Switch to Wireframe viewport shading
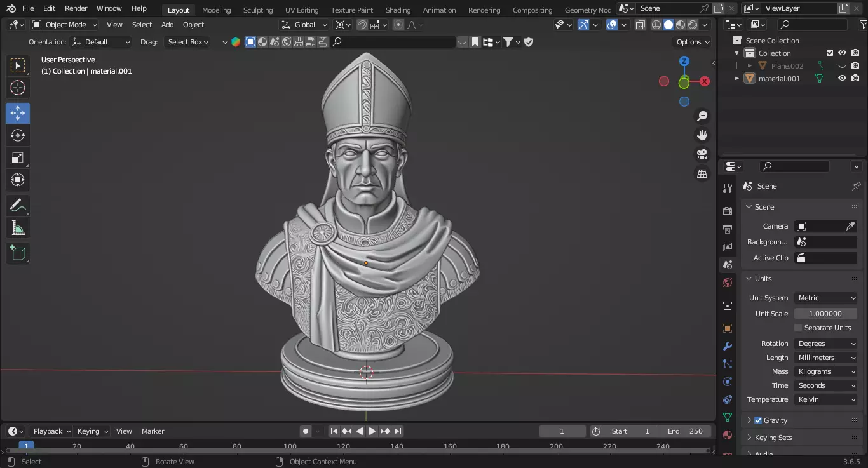Screen dimensions: 868x468 coord(656,25)
